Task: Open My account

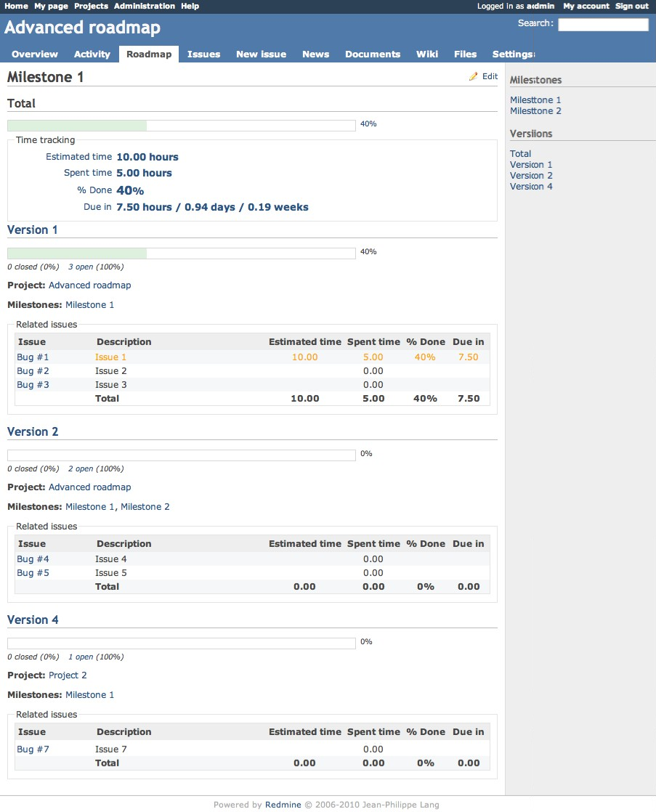Action: point(586,7)
